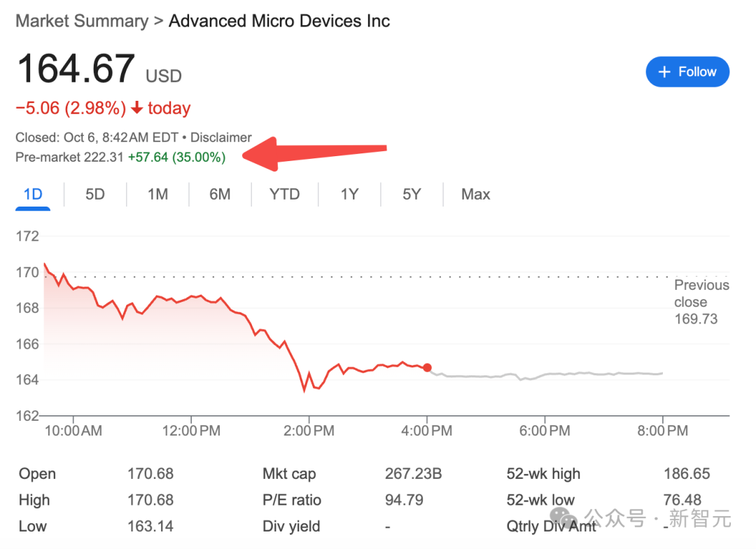The height and width of the screenshot is (549, 756).
Task: Select the YTD chart tab
Action: 284,194
